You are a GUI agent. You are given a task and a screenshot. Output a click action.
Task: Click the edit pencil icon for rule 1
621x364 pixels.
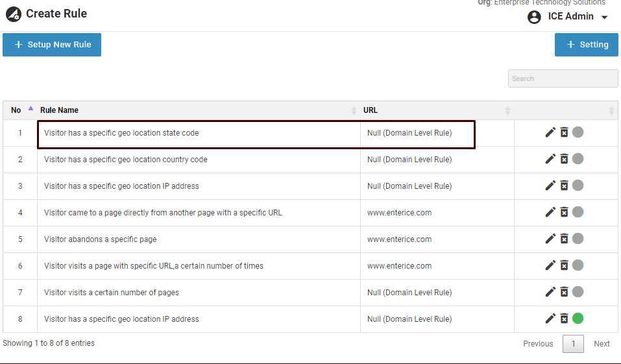tap(550, 132)
